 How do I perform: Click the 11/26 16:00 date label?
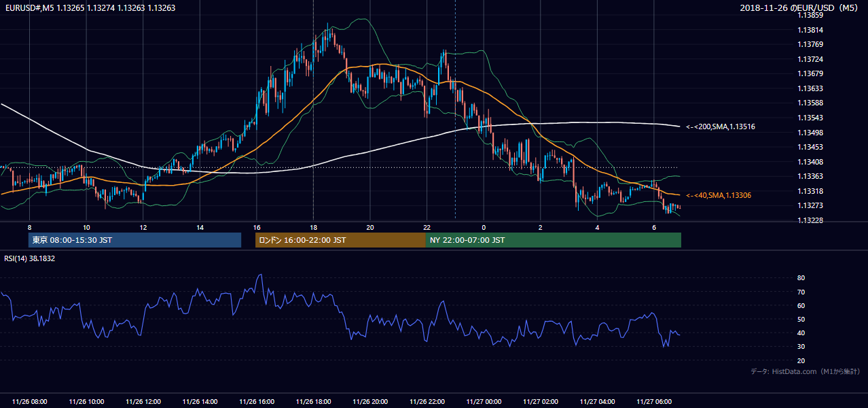click(x=257, y=402)
